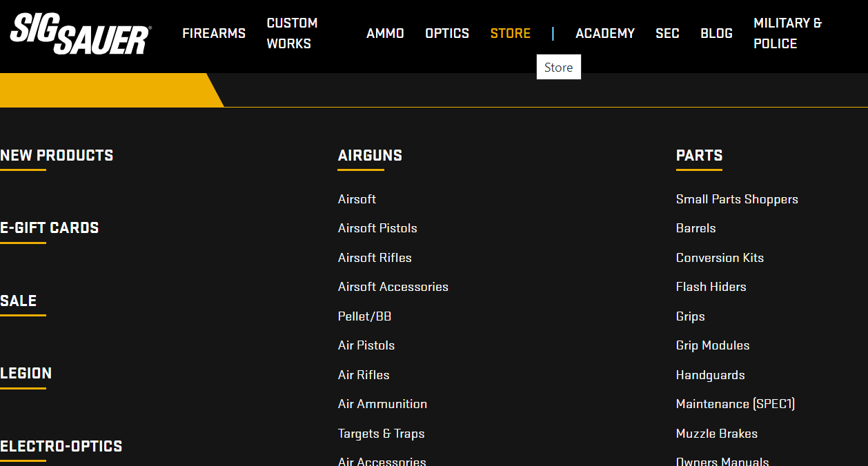868x466 pixels.
Task: Open the New Products category
Action: coord(57,156)
